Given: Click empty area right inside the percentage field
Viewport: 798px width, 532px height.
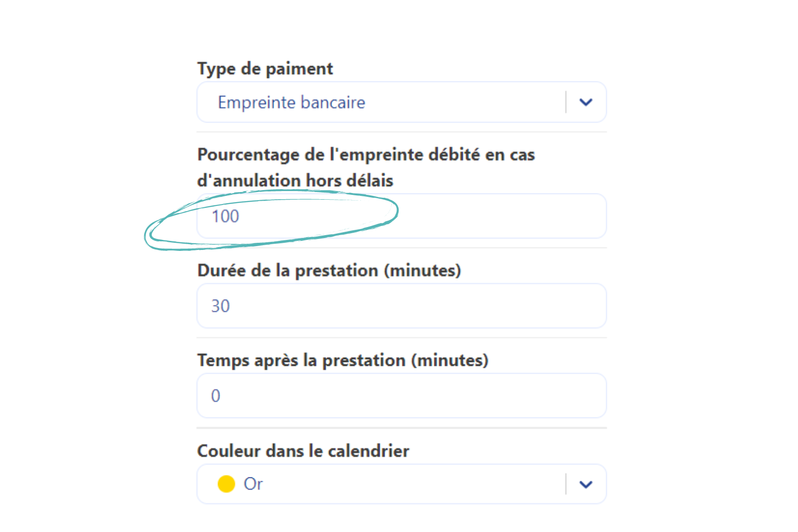Looking at the screenshot, I should [x=503, y=216].
